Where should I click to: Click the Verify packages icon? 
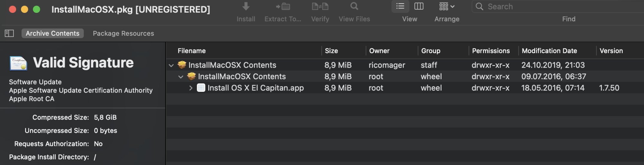click(320, 6)
